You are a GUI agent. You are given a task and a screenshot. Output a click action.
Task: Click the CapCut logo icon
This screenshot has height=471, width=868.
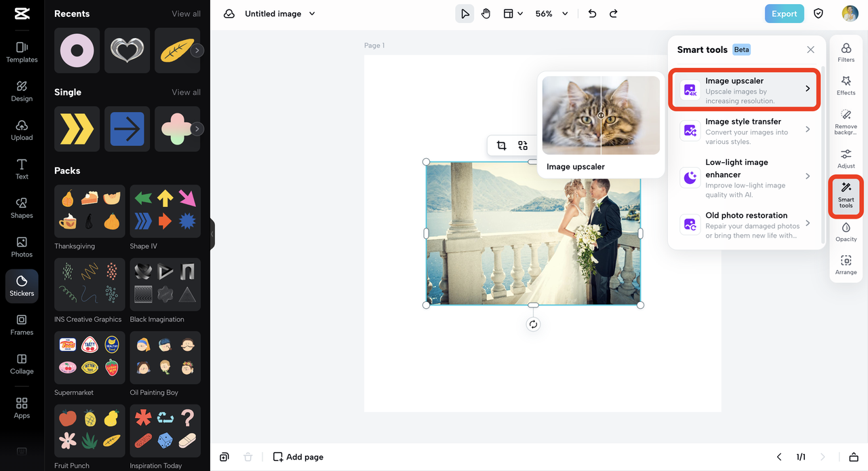[22, 14]
